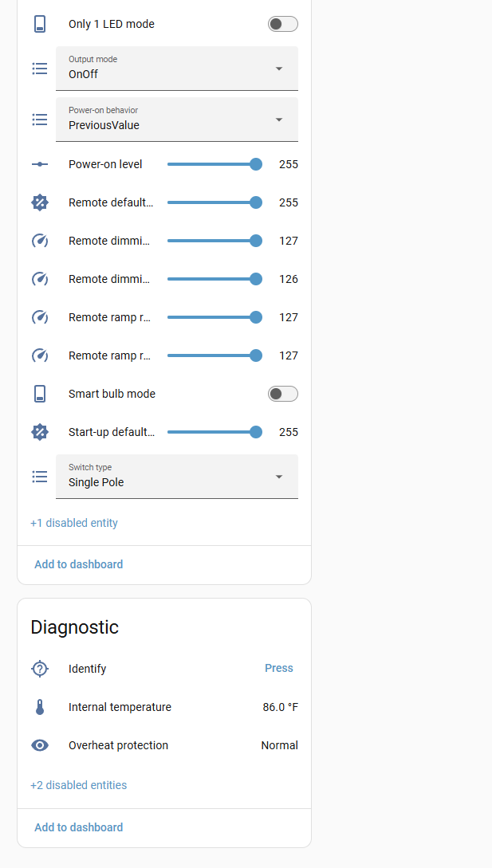Click the Internal temperature thermometer icon
The height and width of the screenshot is (868, 492).
click(x=40, y=707)
